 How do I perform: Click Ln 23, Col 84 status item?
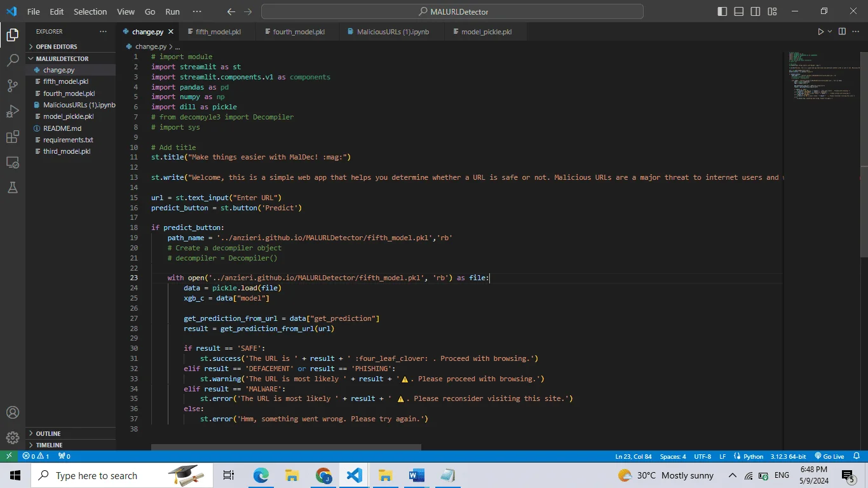coord(634,456)
